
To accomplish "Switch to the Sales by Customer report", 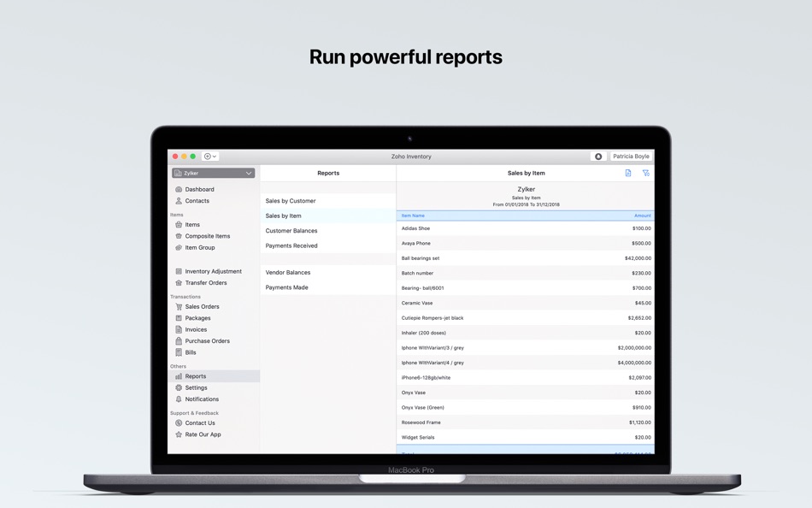I will pyautogui.click(x=291, y=201).
